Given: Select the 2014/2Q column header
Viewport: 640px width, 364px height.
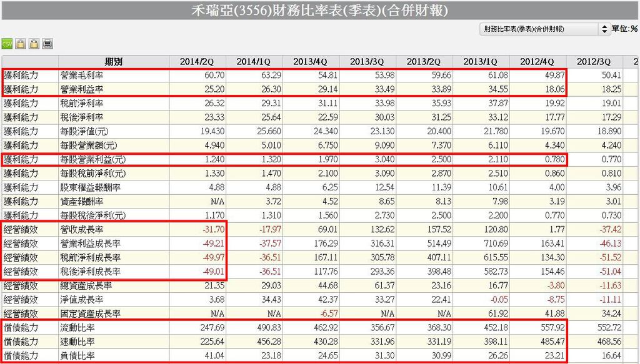Looking at the screenshot, I should pyautogui.click(x=197, y=62).
